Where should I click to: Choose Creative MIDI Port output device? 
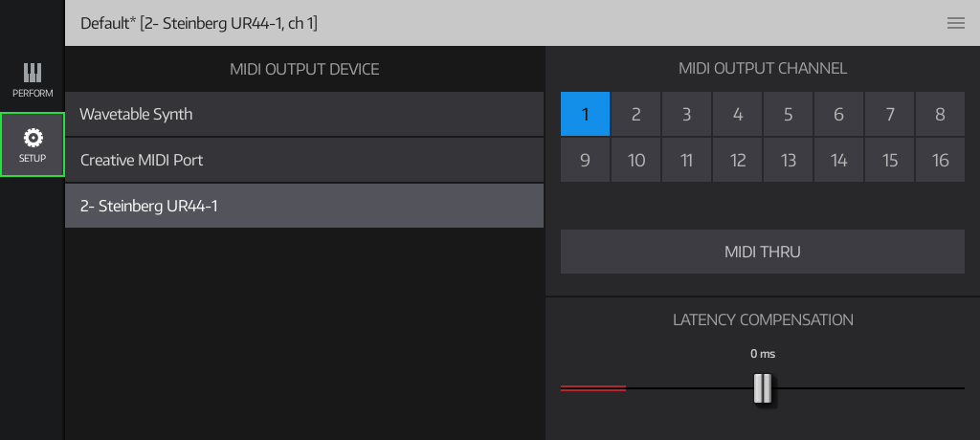(x=304, y=160)
